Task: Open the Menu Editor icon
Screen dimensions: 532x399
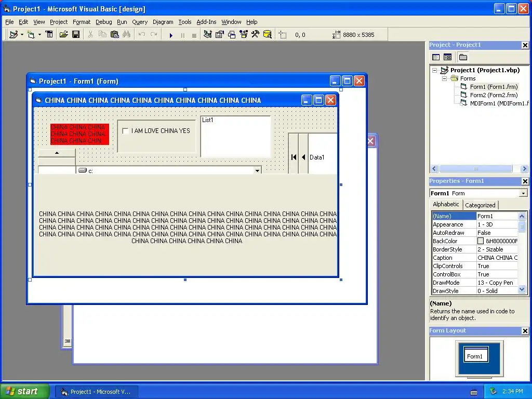Action: tap(49, 34)
